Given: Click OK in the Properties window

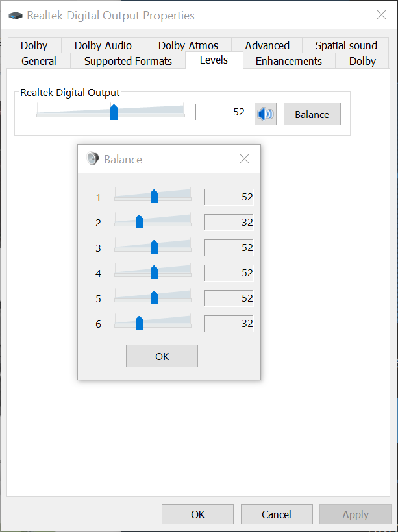Looking at the screenshot, I should click(197, 514).
